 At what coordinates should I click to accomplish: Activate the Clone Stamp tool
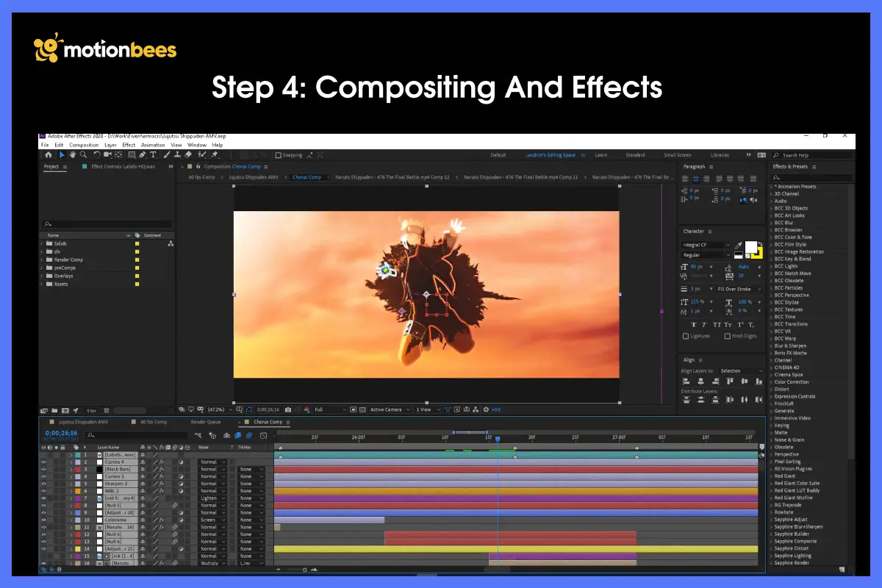[176, 154]
